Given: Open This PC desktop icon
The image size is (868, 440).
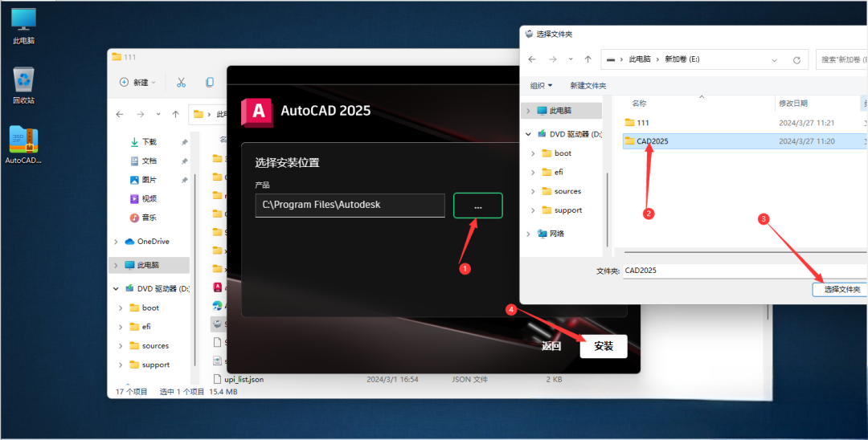Looking at the screenshot, I should point(23,26).
